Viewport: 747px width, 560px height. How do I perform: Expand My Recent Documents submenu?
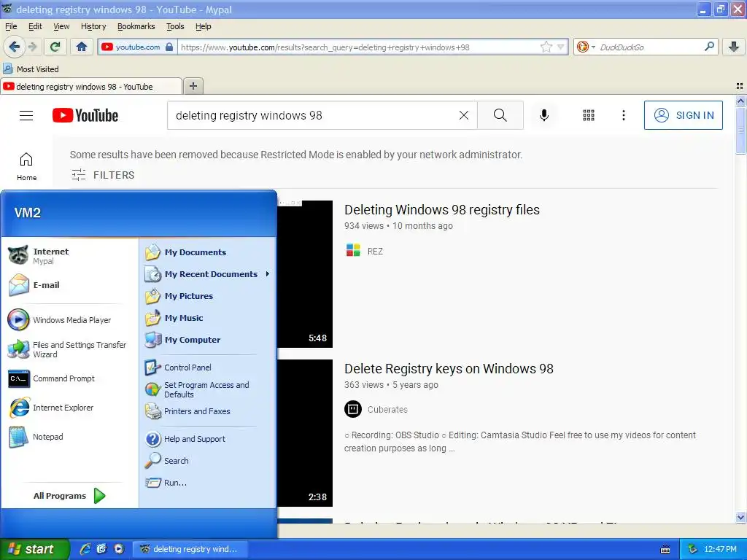click(208, 274)
